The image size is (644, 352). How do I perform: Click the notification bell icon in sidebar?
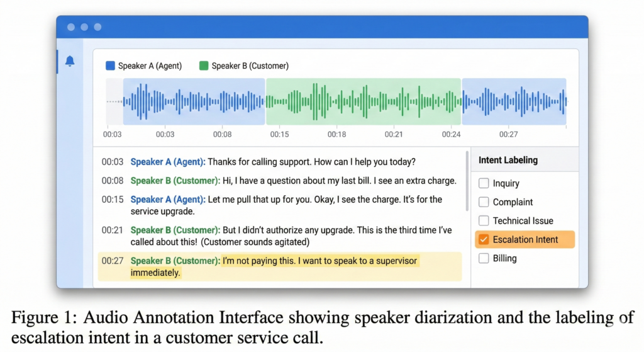[x=70, y=61]
